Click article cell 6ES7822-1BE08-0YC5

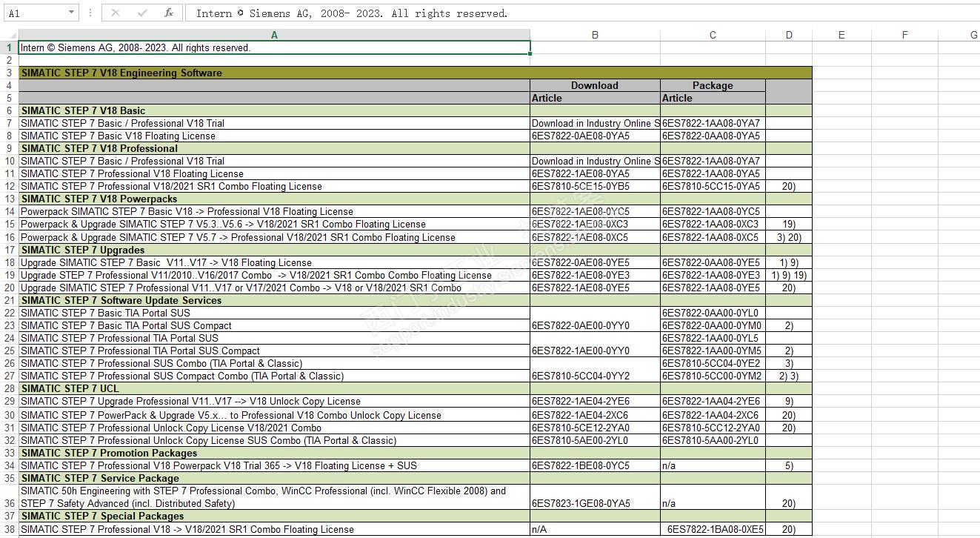coord(595,465)
